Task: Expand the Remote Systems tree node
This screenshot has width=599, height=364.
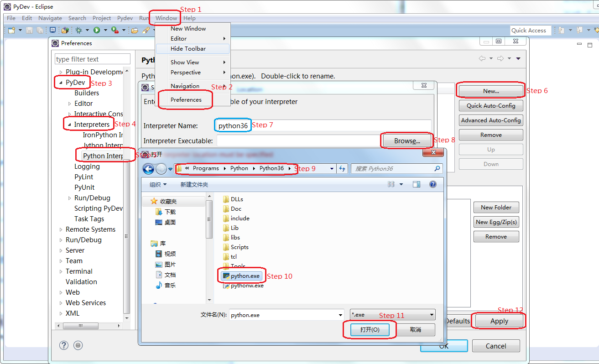Action: (61, 229)
